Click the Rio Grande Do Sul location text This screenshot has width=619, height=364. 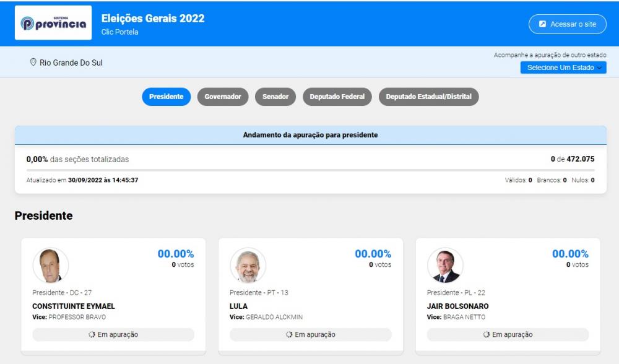[x=71, y=63]
